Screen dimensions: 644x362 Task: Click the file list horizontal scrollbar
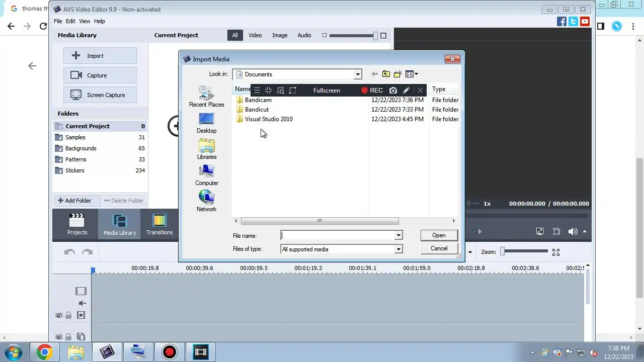(319, 221)
